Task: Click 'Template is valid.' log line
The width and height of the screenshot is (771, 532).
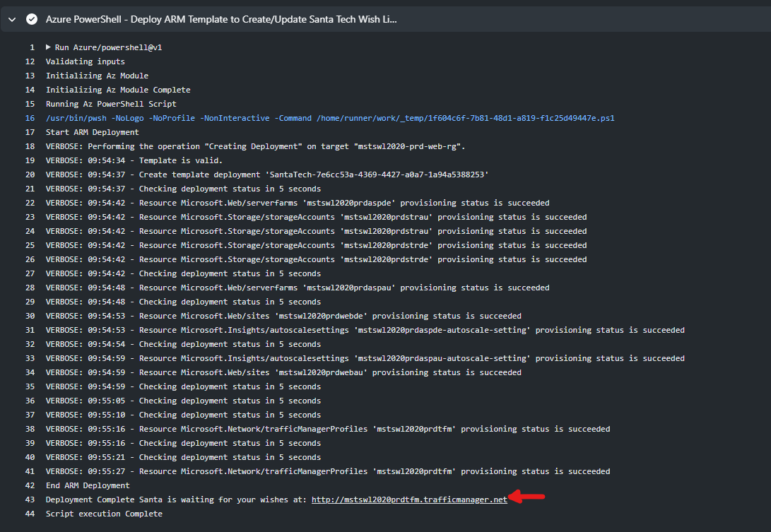Action: tap(134, 161)
